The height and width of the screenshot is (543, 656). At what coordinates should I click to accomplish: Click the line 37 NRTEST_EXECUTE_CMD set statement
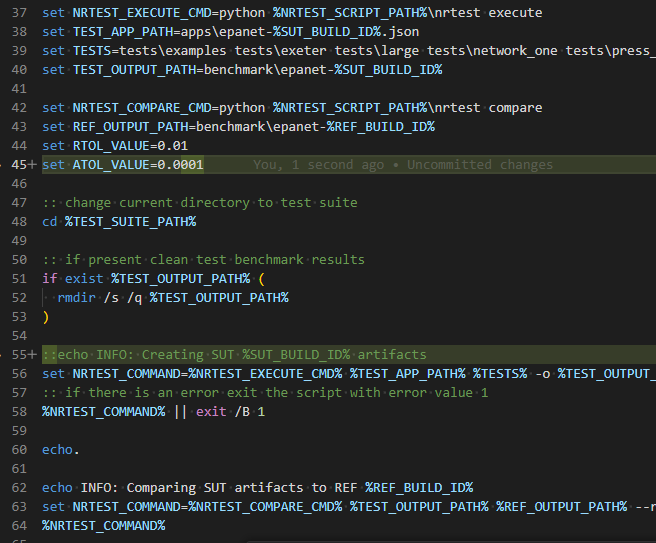pos(292,13)
